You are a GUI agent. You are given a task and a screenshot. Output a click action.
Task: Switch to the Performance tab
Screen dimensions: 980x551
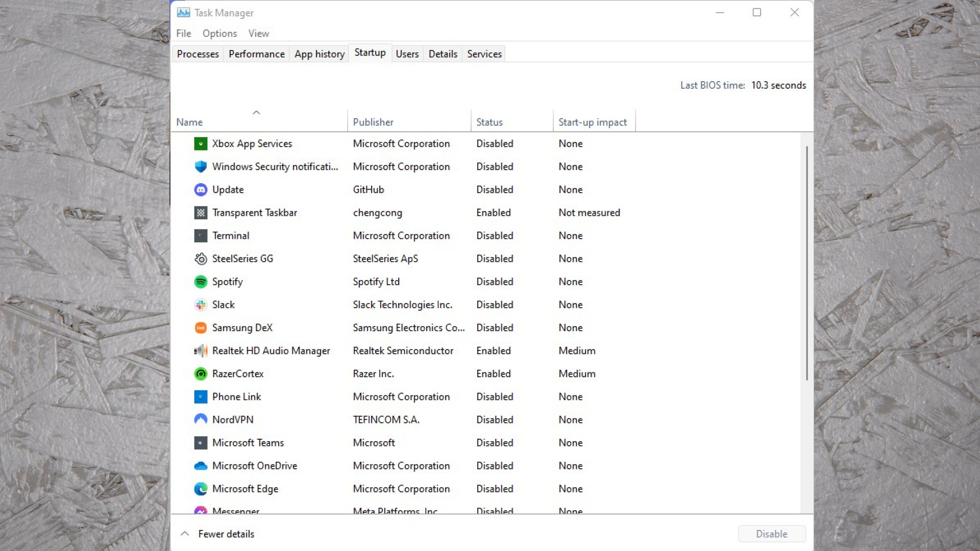tap(256, 54)
